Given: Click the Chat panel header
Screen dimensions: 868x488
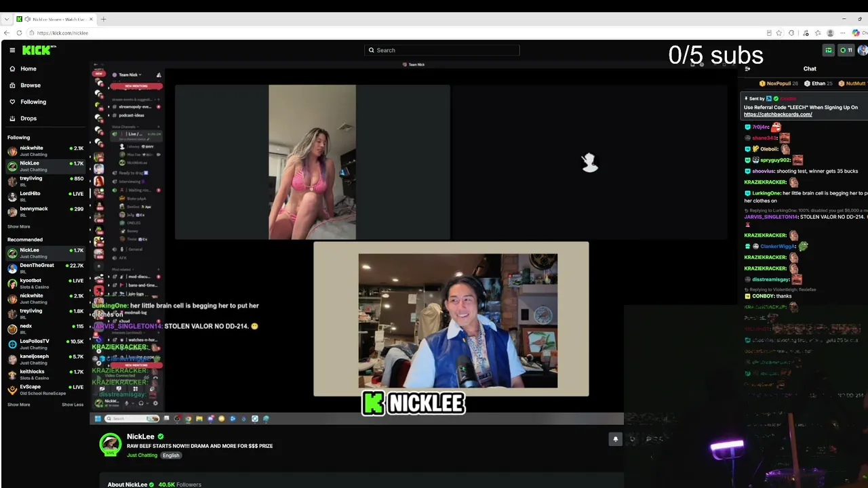Looking at the screenshot, I should (810, 68).
